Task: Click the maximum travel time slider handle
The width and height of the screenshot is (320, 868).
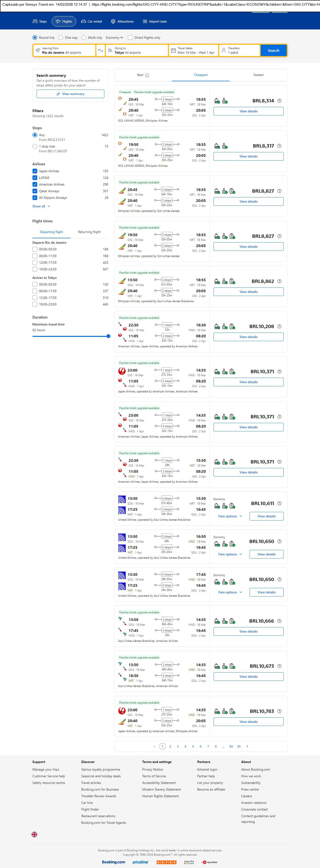Action: 108,336
